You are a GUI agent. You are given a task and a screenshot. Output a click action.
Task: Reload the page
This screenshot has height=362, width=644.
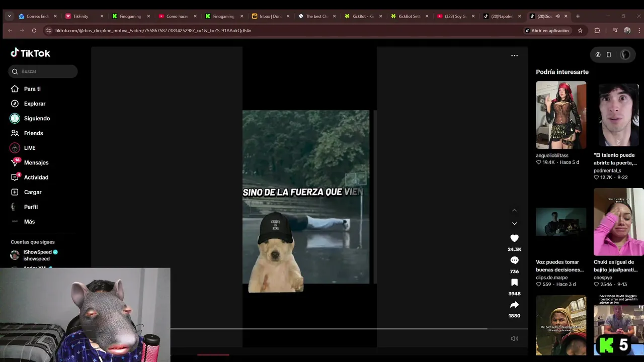34,31
